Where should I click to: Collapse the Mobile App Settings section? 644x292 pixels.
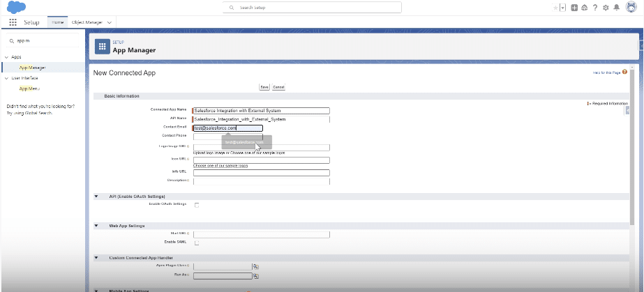pos(96,291)
